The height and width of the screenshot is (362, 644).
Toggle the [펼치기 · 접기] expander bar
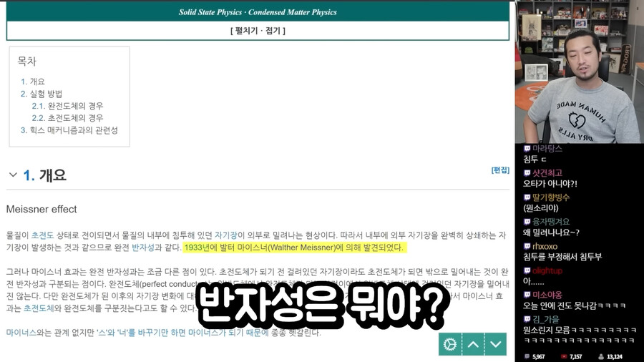coord(258,31)
